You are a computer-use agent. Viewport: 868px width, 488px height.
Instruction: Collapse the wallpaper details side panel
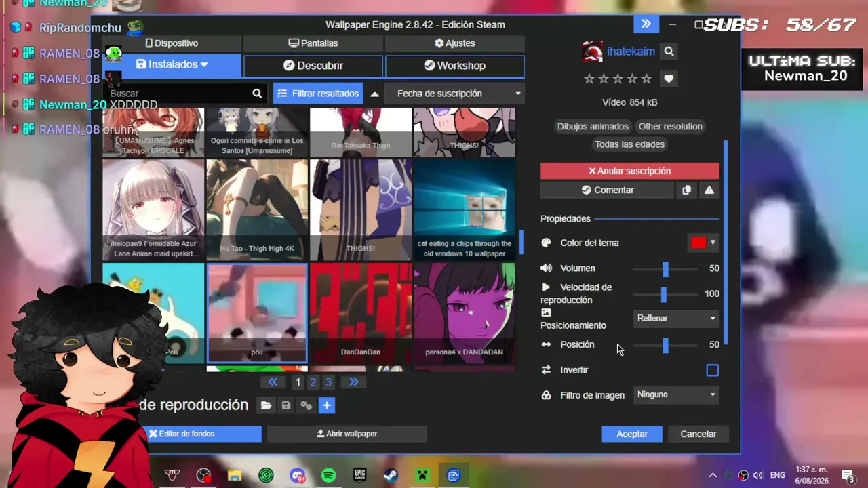[646, 24]
